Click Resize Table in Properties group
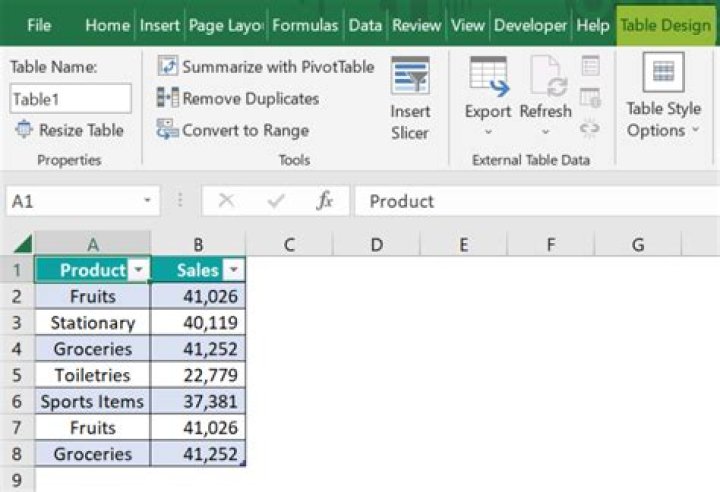Image resolution: width=720 pixels, height=492 pixels. click(x=69, y=130)
